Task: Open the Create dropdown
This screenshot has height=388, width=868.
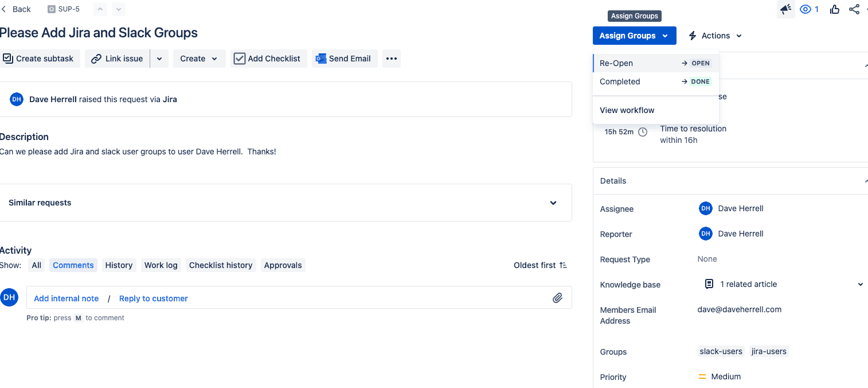Action: [x=199, y=59]
